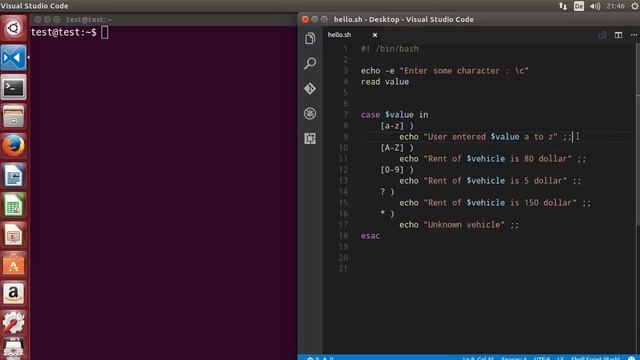The height and width of the screenshot is (360, 640).
Task: Click the terminal prompt test@test:~$
Action: click(64, 32)
